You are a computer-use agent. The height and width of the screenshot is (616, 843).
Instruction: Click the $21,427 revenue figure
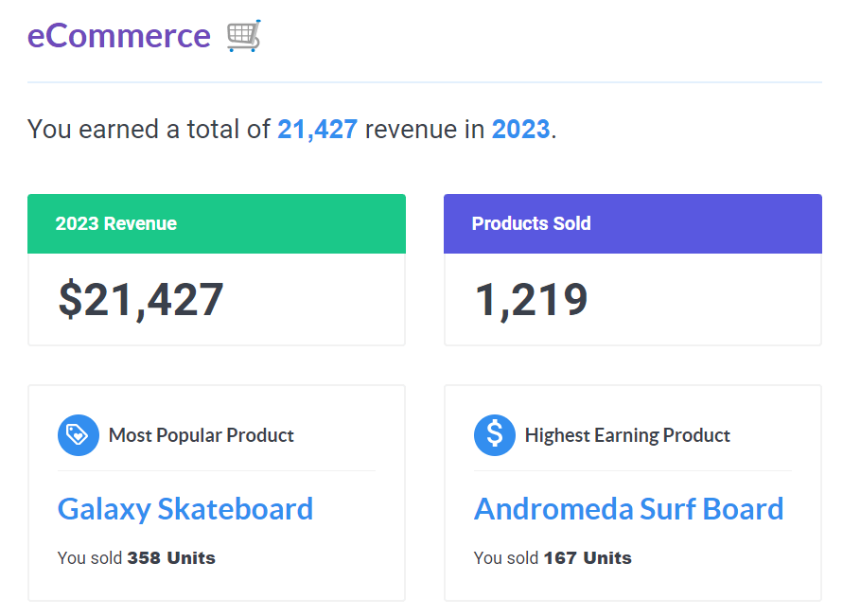point(140,298)
